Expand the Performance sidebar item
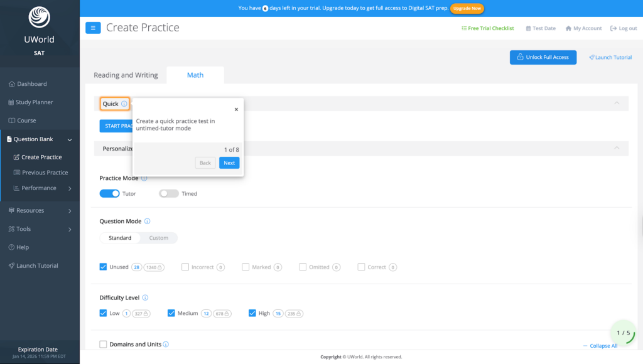The image size is (643, 364). pos(69,188)
